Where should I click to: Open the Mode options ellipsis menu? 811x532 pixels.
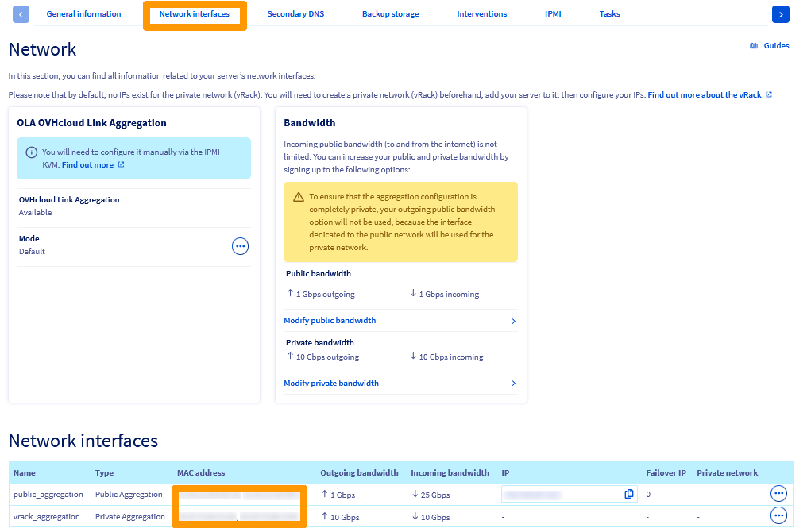click(x=240, y=246)
